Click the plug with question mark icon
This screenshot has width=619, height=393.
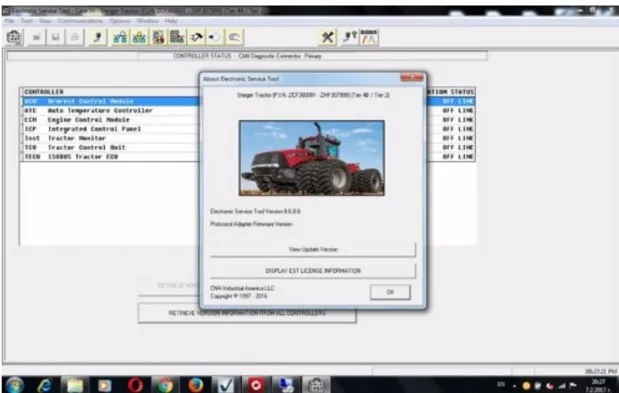click(350, 37)
